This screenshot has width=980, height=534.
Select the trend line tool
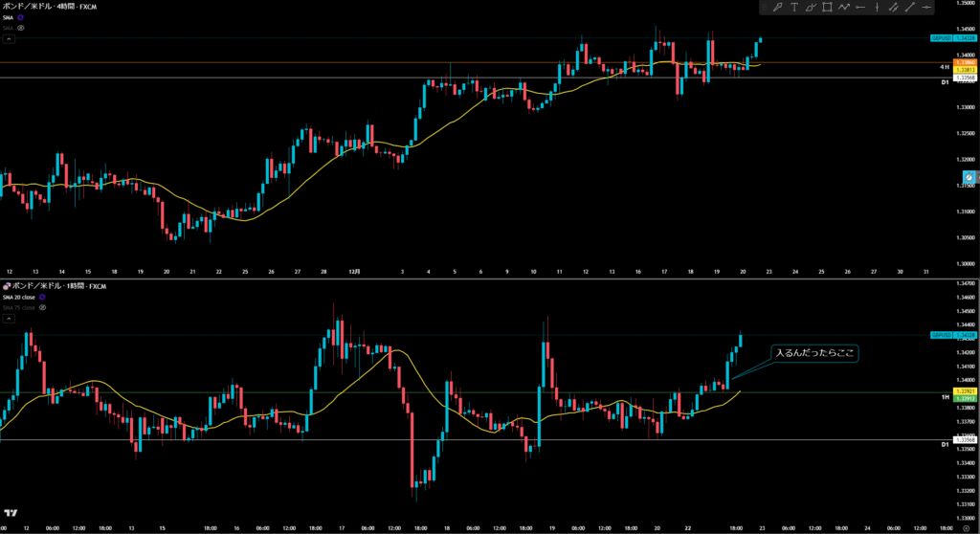[x=909, y=8]
